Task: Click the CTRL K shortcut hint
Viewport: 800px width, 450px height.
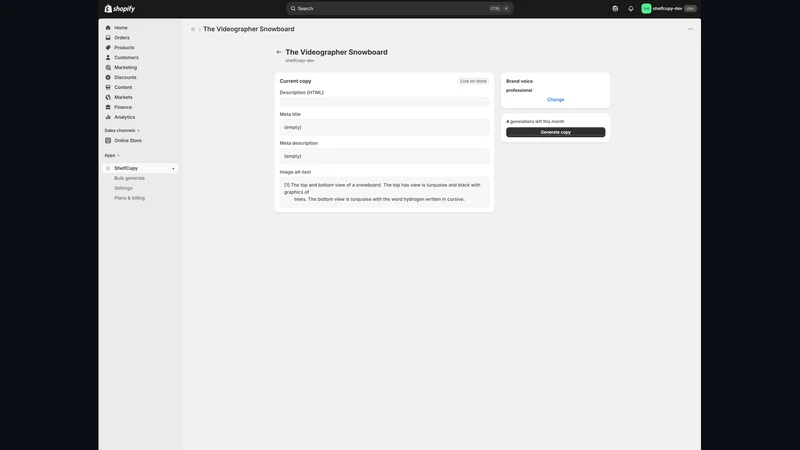Action: [x=499, y=9]
